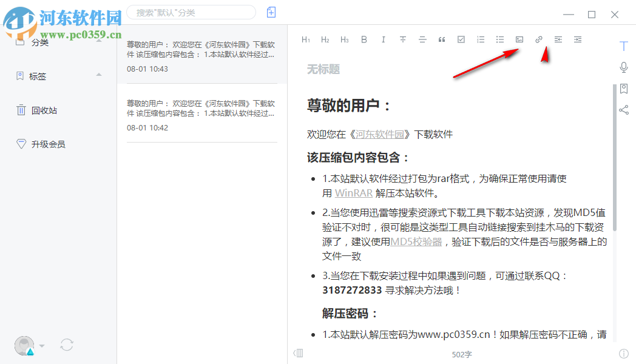This screenshot has width=636, height=364.
Task: Open 河东软件园 link in note
Action: (380, 134)
